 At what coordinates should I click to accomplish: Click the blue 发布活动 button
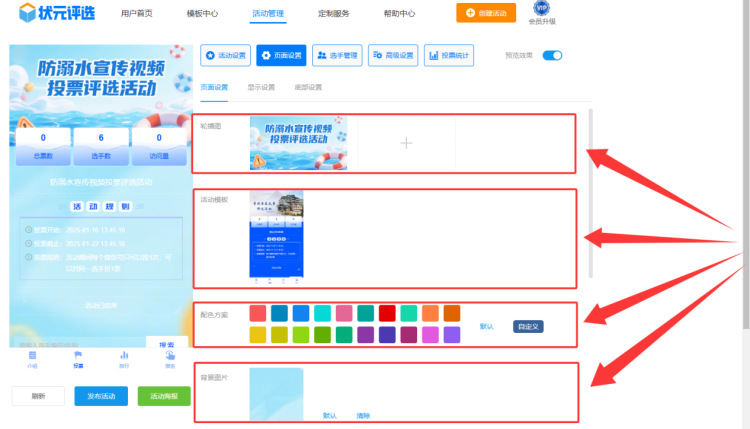[100, 396]
